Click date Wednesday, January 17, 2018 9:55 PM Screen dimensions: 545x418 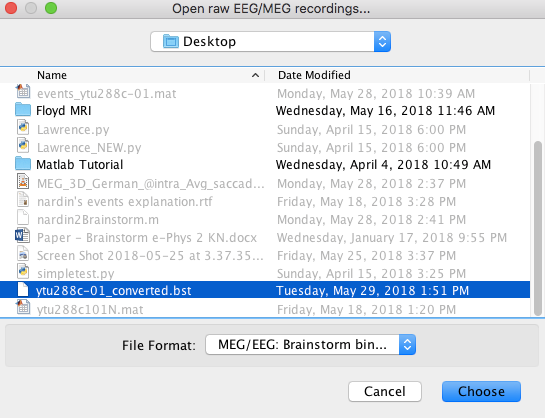pos(392,238)
